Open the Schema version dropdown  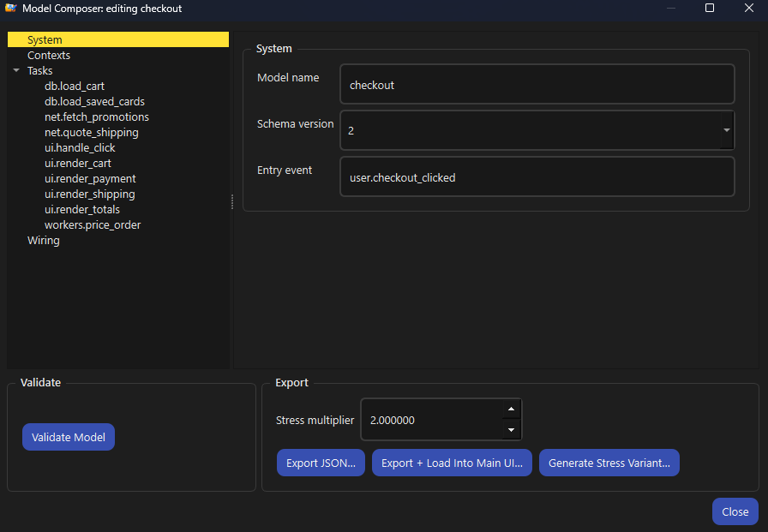pyautogui.click(x=537, y=130)
